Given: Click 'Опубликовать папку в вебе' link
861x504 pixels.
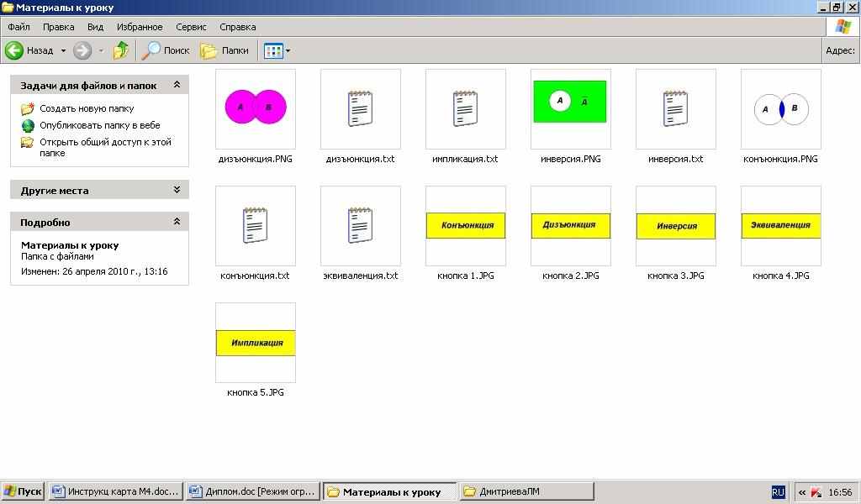Looking at the screenshot, I should (x=99, y=125).
